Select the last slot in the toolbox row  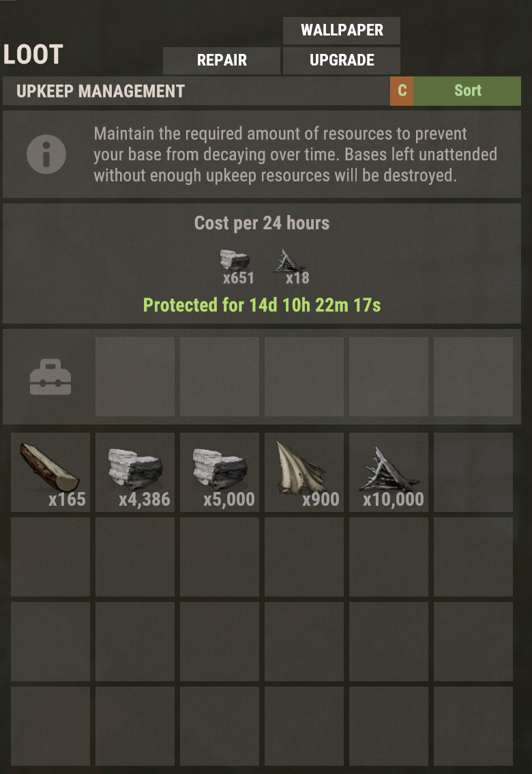coord(473,377)
